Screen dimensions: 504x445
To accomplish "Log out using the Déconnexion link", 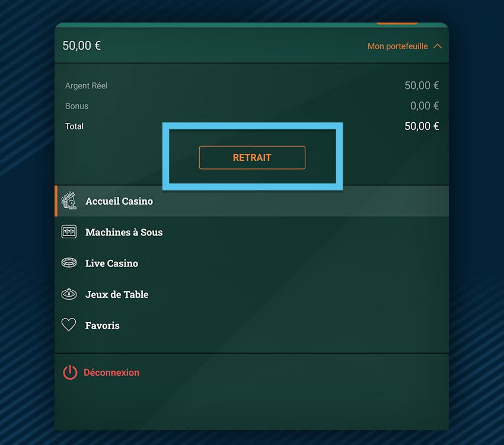I will point(111,373).
